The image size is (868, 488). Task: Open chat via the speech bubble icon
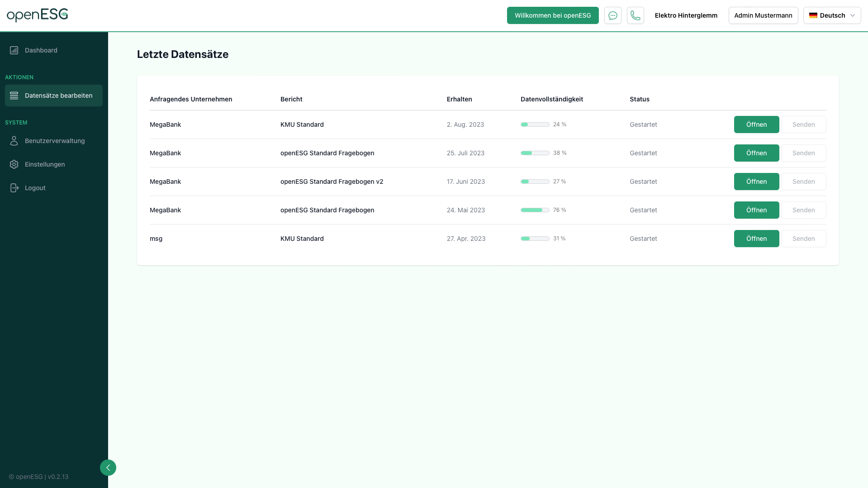pos(613,15)
